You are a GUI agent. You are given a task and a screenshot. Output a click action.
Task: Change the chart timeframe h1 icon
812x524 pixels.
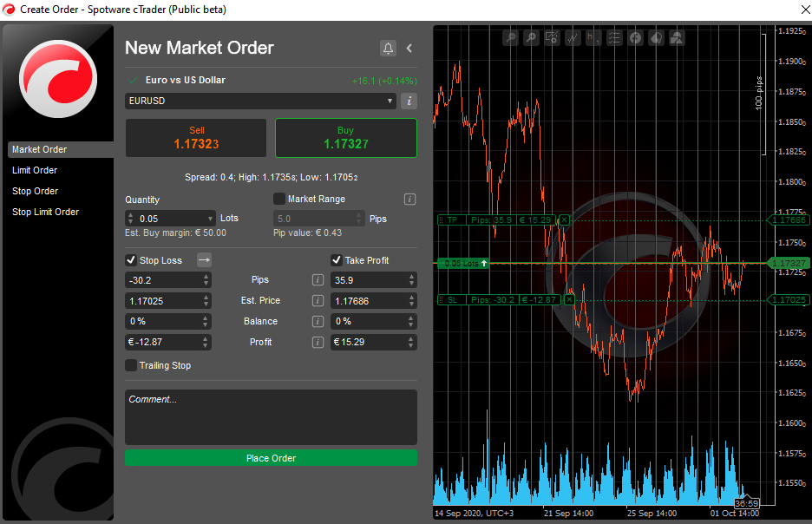click(593, 38)
